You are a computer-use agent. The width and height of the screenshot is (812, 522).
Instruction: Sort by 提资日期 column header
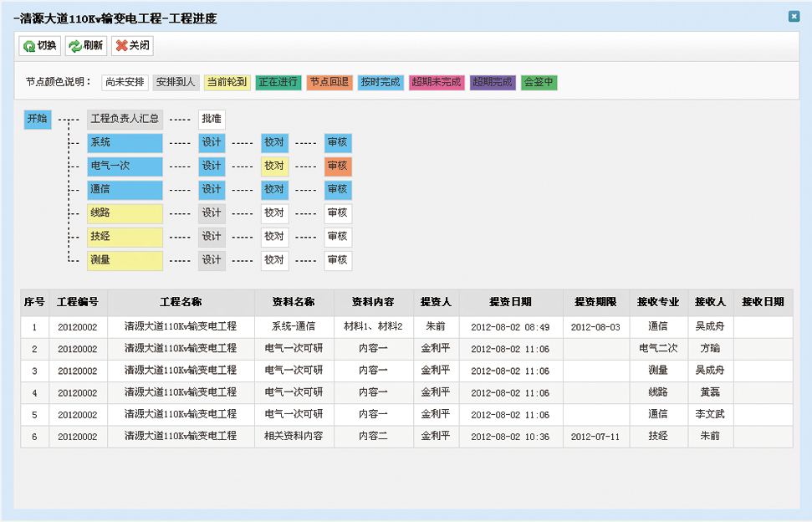[510, 302]
